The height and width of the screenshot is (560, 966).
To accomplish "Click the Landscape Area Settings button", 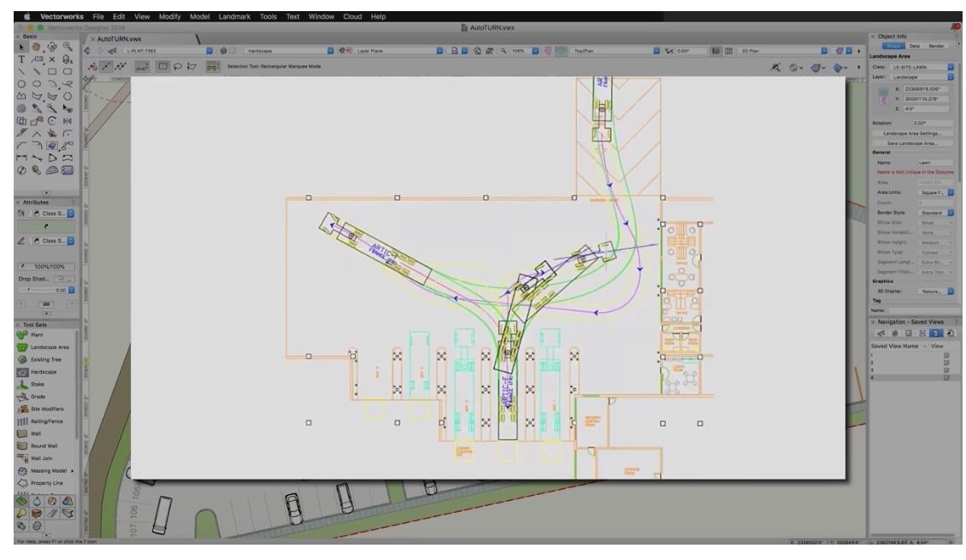I will (912, 133).
